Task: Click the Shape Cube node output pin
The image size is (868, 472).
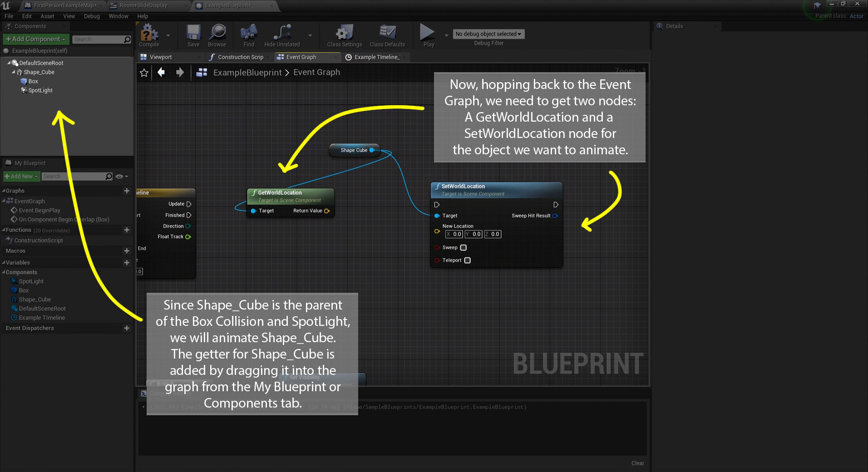Action: tap(372, 150)
